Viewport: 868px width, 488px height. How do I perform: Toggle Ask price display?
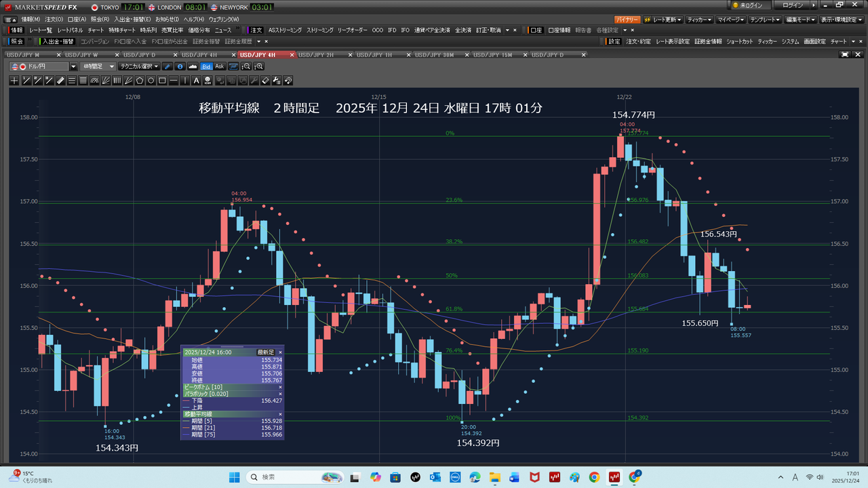click(x=220, y=66)
